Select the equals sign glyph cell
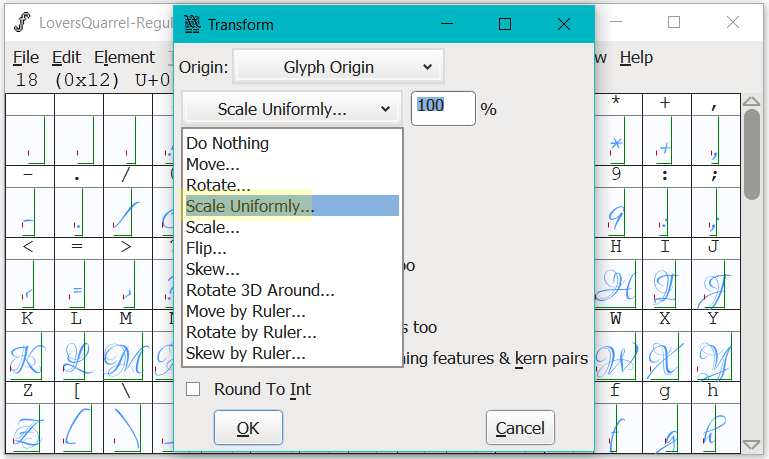Viewport: 769px width, 459px height. [x=78, y=284]
